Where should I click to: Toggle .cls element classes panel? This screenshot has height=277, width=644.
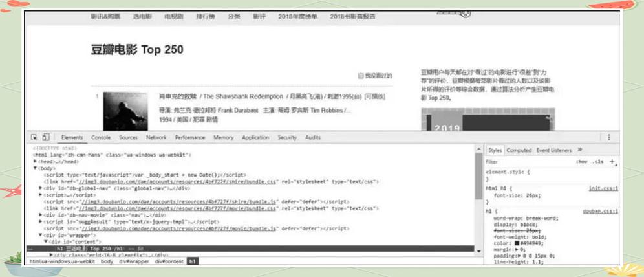tap(598, 162)
